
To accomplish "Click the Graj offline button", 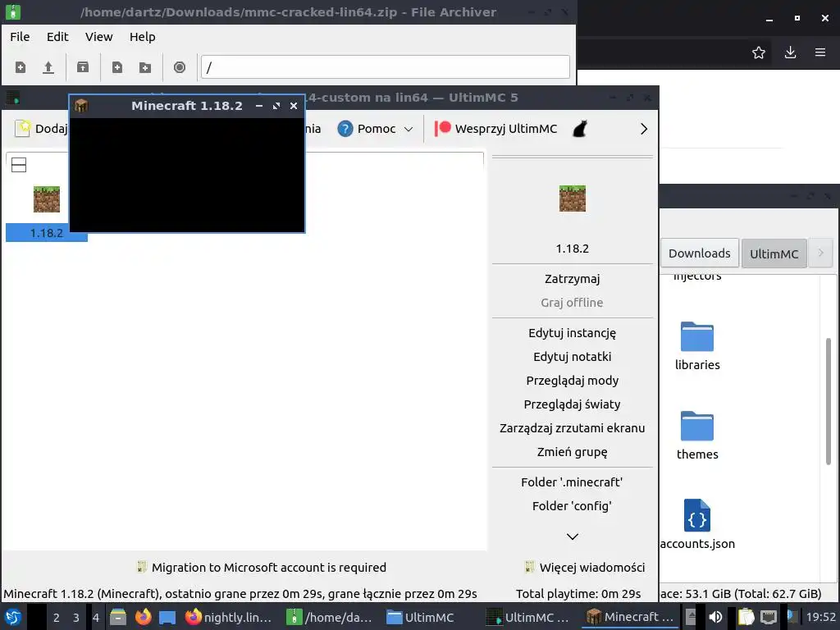I will (x=572, y=303).
